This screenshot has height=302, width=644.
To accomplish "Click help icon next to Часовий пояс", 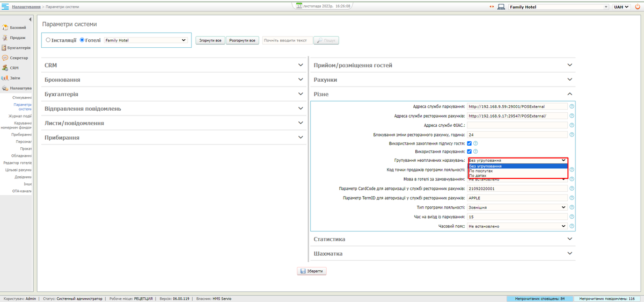I will click(572, 226).
